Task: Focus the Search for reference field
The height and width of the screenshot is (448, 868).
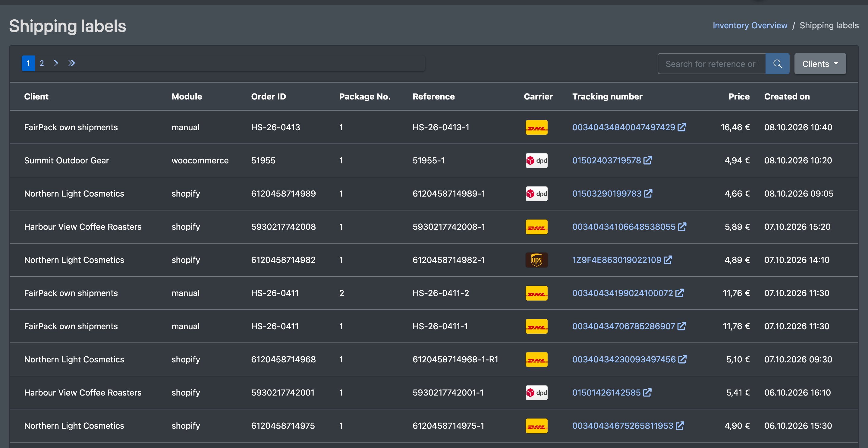Action: pos(712,64)
